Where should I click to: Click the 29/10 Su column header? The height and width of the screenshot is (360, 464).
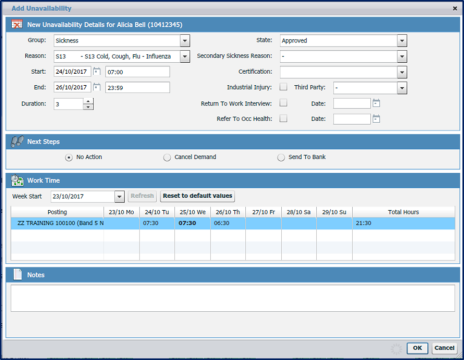[x=334, y=212]
